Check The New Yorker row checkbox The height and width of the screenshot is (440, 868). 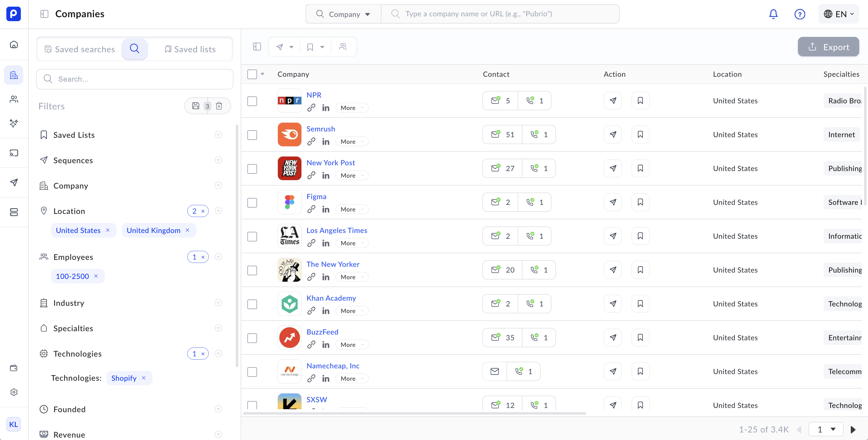252,270
